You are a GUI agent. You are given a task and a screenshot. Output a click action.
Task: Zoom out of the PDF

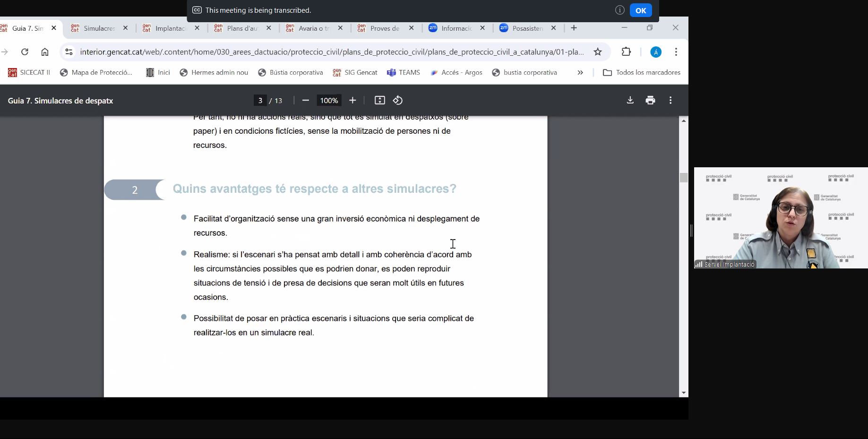(305, 100)
